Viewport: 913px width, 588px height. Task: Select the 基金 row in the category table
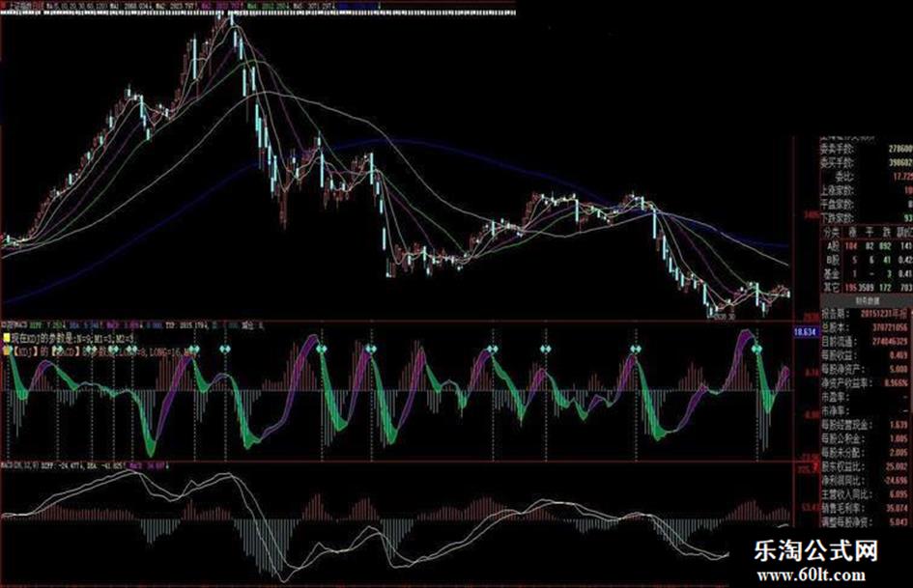[x=867, y=273]
